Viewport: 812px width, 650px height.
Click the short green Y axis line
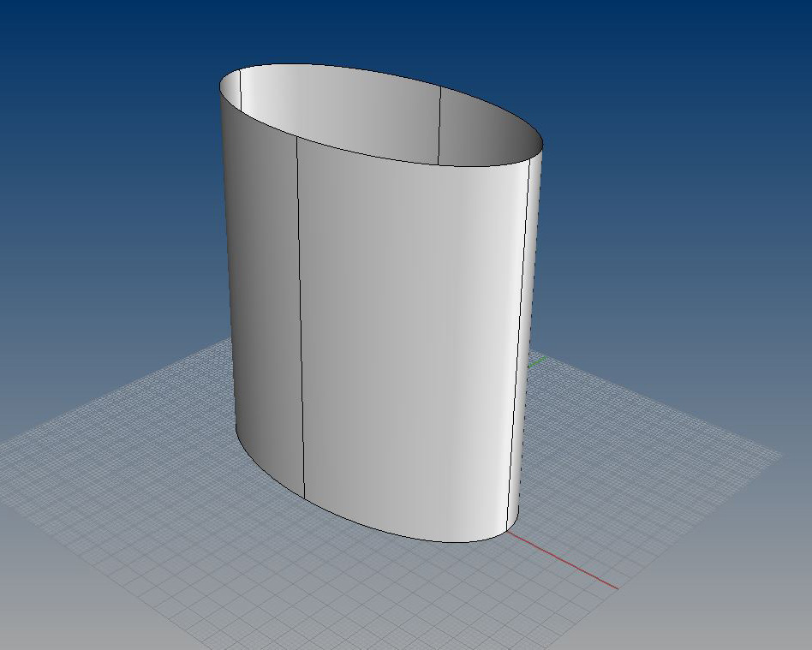click(537, 361)
